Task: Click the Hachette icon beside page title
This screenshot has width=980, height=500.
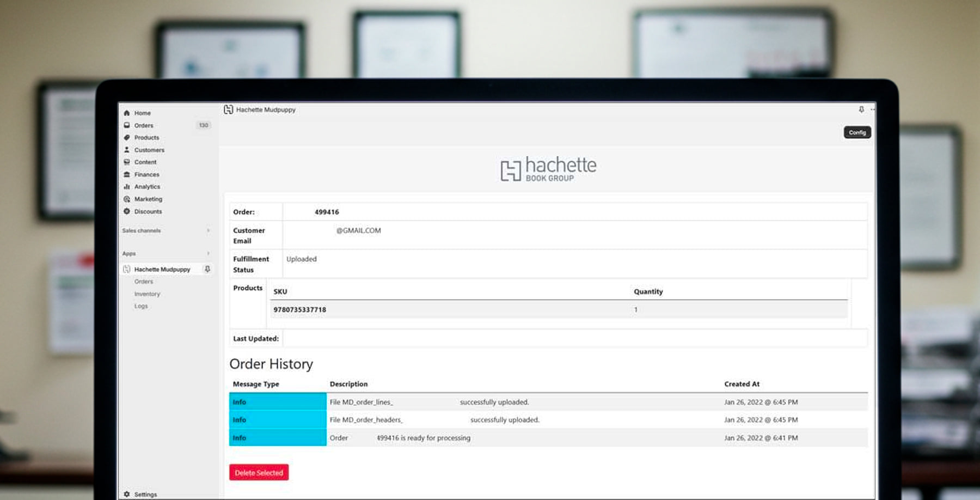Action: coord(228,109)
